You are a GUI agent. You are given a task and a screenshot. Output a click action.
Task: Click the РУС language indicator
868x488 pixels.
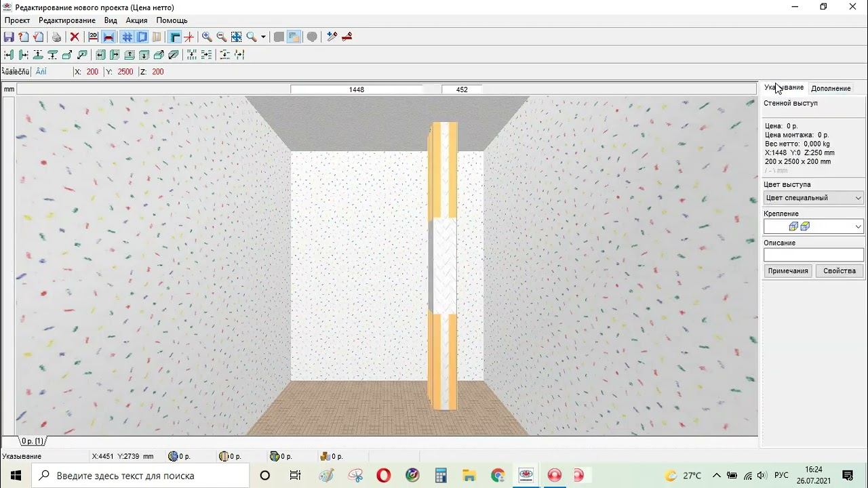click(x=781, y=475)
